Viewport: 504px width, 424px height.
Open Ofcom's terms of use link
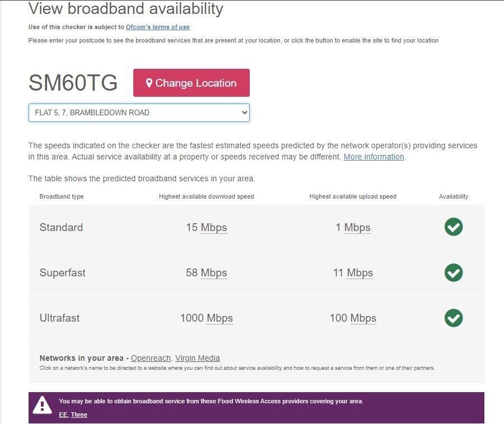(x=157, y=27)
